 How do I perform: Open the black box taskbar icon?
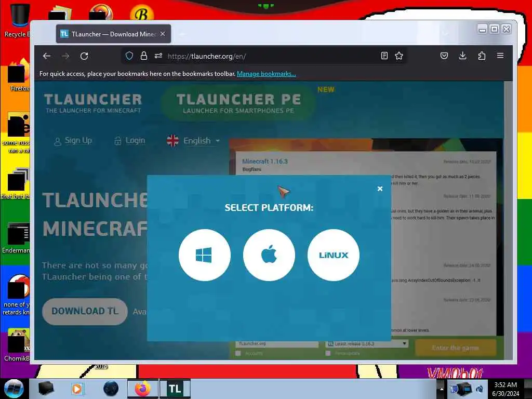click(46, 389)
